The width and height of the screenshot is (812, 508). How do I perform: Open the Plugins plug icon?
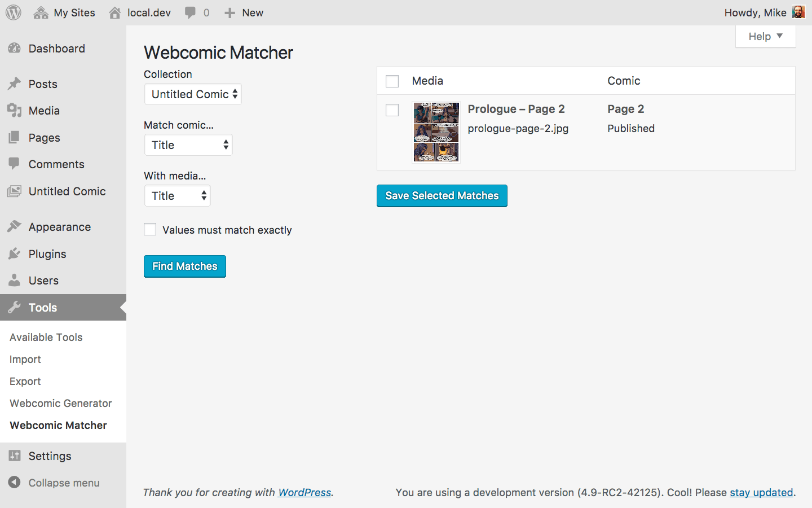point(15,254)
